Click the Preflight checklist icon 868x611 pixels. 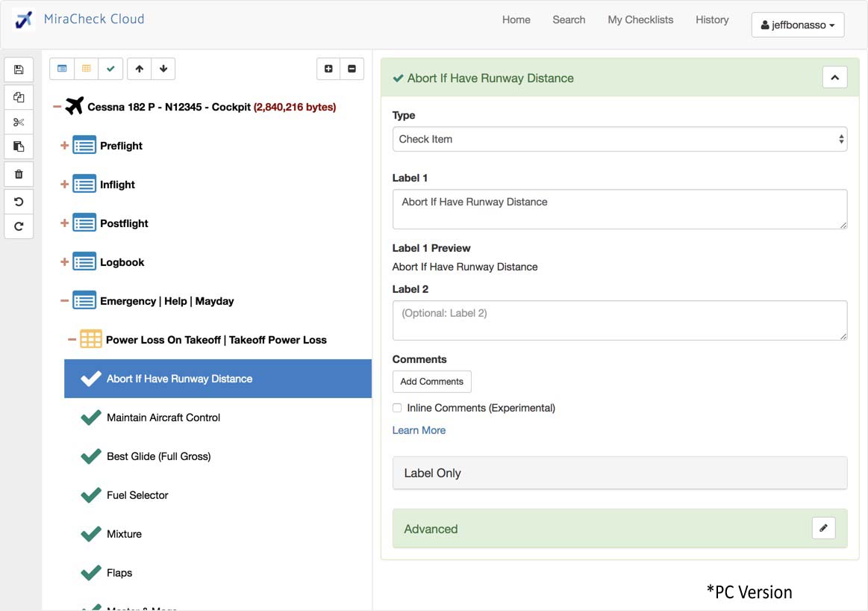pyautogui.click(x=84, y=145)
